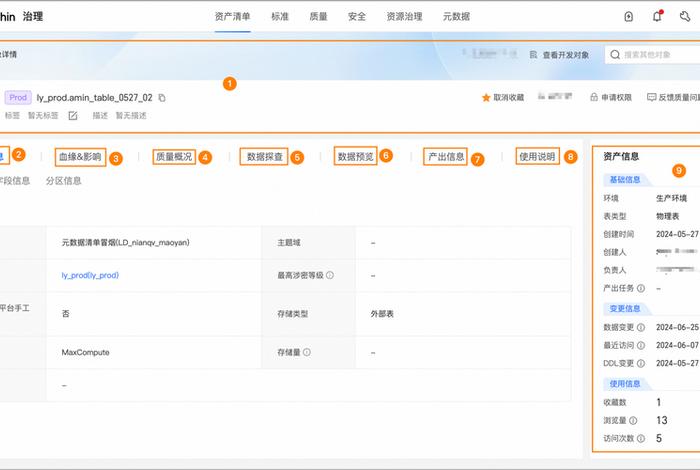The height and width of the screenshot is (470, 700).
Task: Open the 元数据 top menu
Action: click(456, 17)
